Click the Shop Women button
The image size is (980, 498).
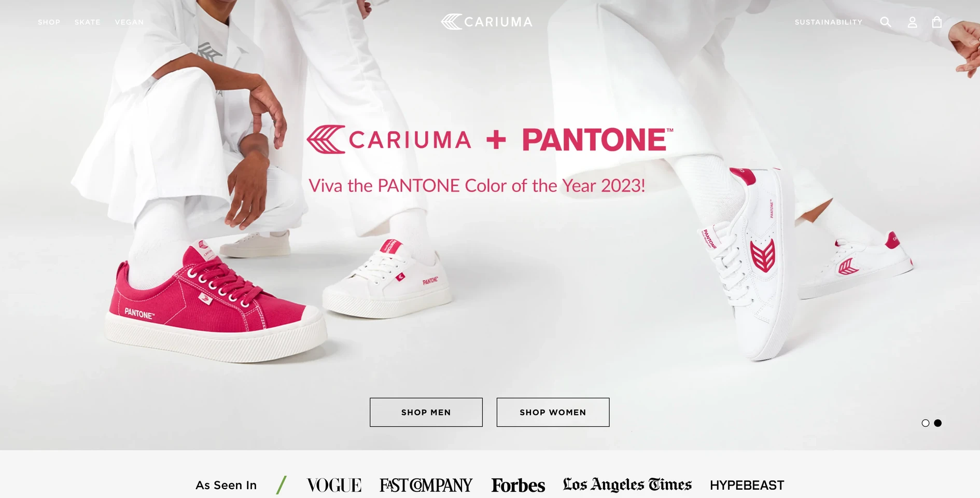(x=553, y=412)
